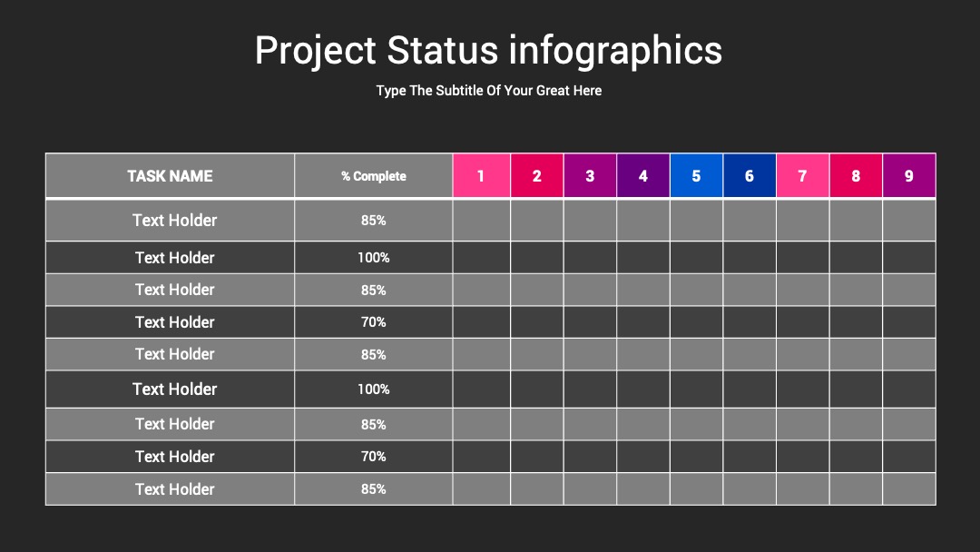This screenshot has height=552, width=980.
Task: Select the subtitle text below the title
Action: (489, 91)
